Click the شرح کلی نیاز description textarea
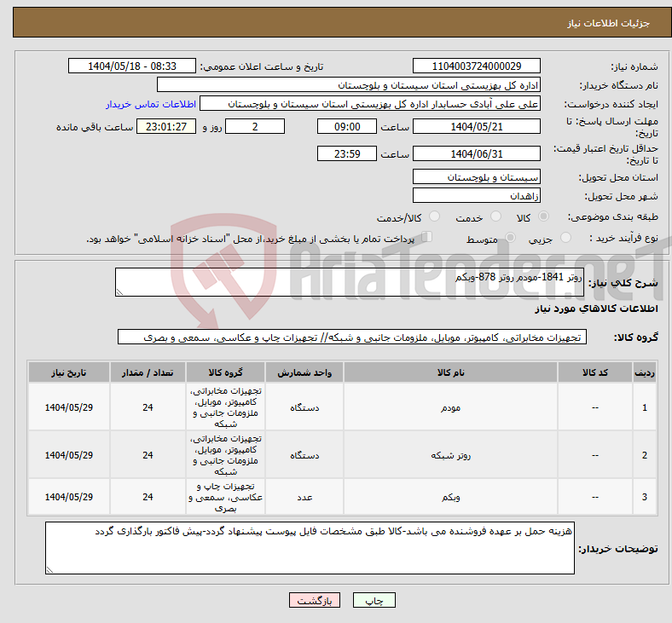Viewport: 672px width, 623px height. coord(350,282)
